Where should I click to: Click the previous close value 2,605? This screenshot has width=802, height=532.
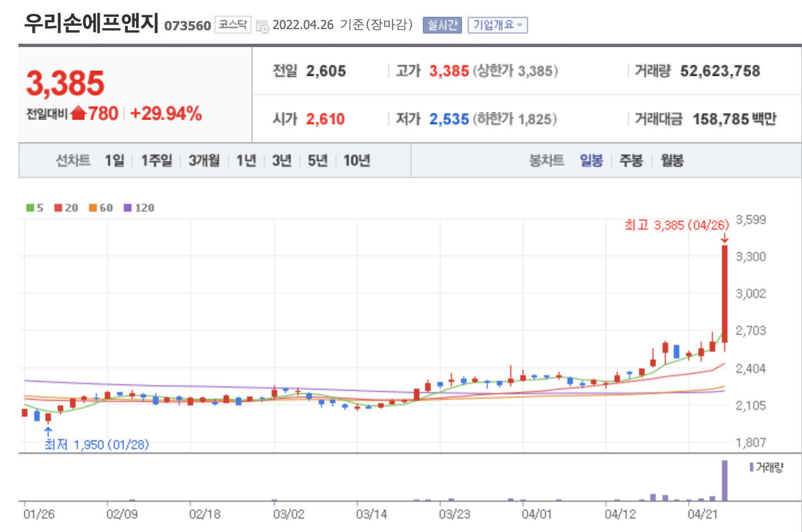click(x=326, y=71)
